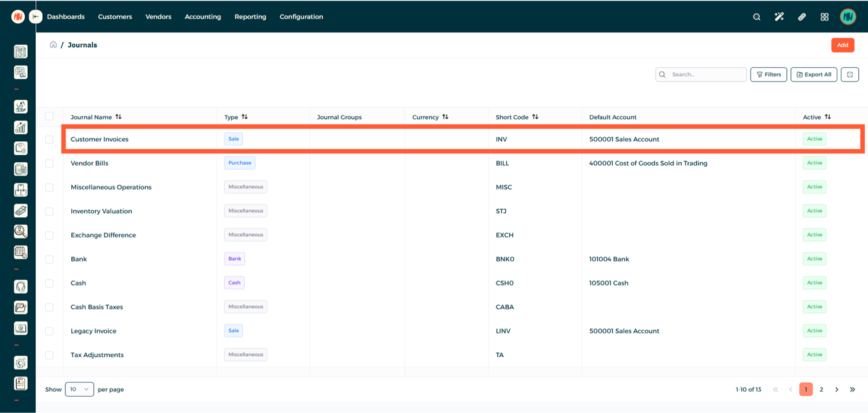
Task: Open the Configuration menu
Action: [301, 17]
